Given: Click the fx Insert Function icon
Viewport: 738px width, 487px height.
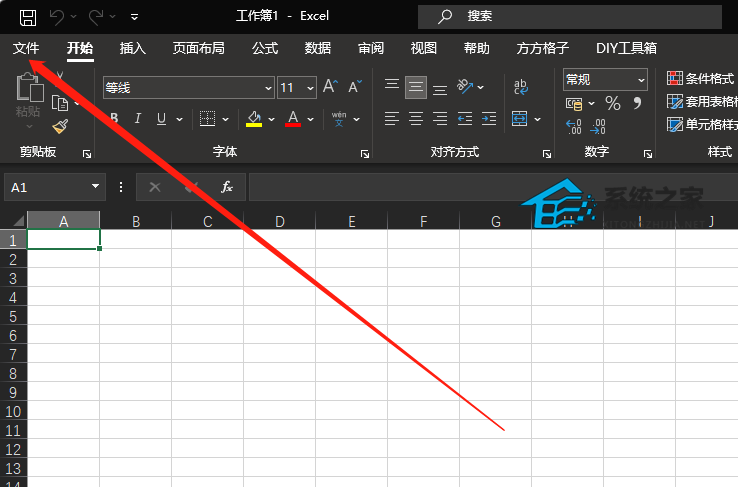Looking at the screenshot, I should [x=227, y=187].
